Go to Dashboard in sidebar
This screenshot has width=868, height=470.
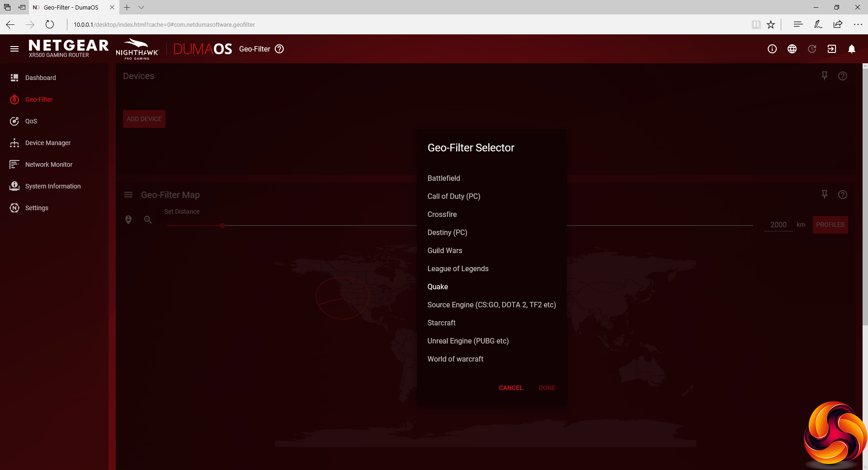[54, 78]
